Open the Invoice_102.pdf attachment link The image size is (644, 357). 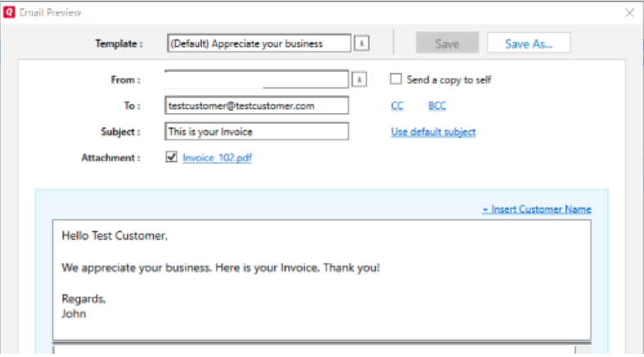pyautogui.click(x=218, y=158)
